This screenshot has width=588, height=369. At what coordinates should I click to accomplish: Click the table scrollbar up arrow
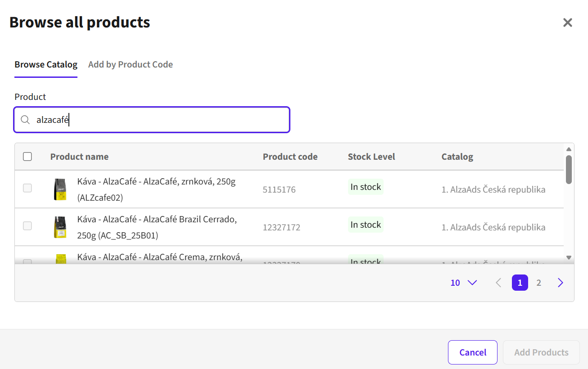pyautogui.click(x=569, y=149)
